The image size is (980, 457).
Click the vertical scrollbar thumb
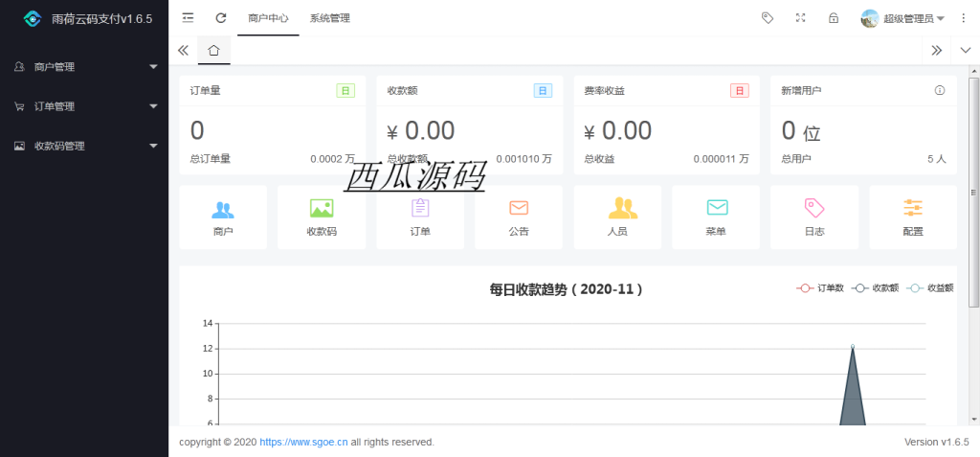tap(973, 192)
